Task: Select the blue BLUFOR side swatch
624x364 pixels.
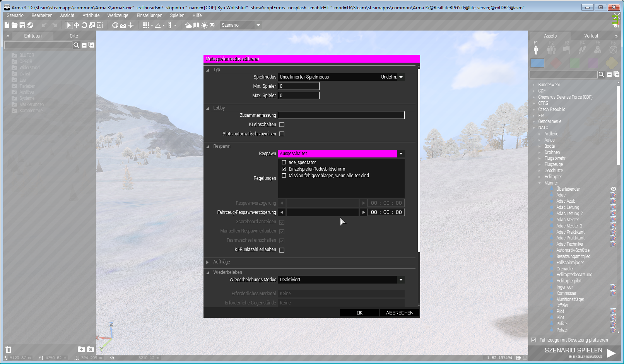Action: pos(537,63)
